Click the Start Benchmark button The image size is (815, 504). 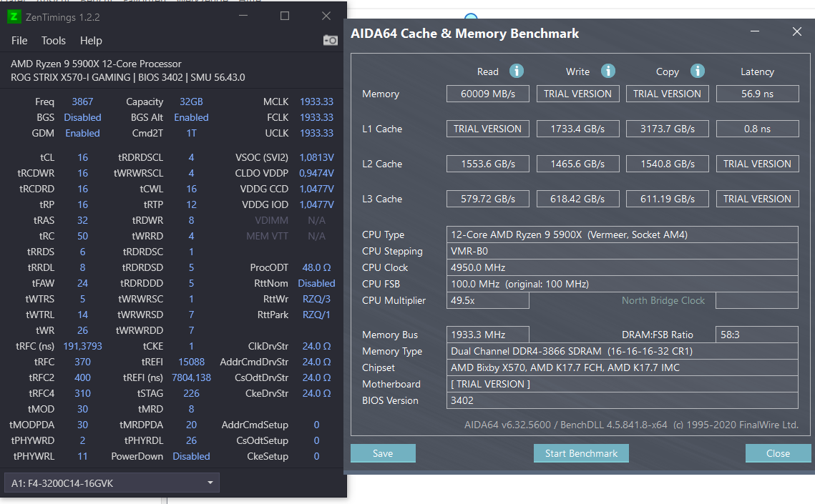tap(581, 453)
